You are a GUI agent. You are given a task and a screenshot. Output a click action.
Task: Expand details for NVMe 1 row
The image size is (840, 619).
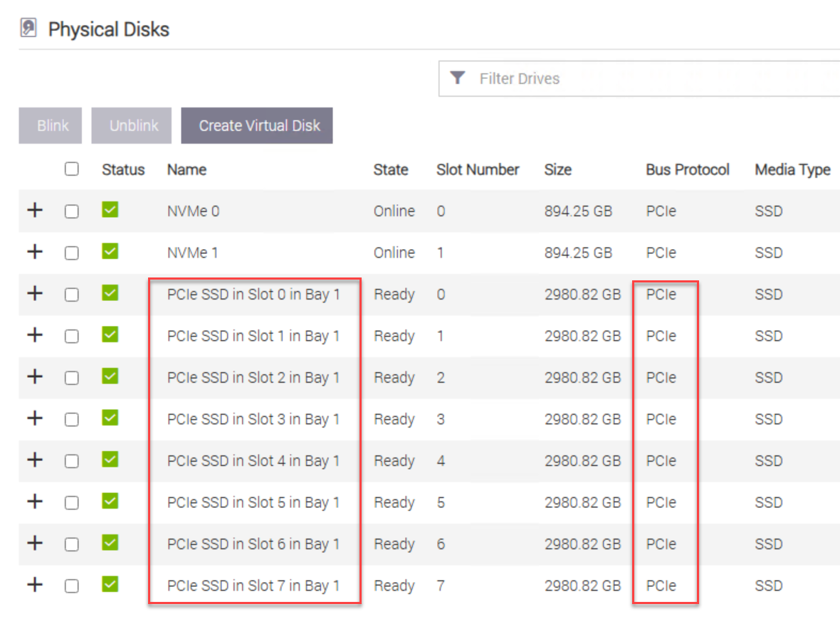click(35, 253)
